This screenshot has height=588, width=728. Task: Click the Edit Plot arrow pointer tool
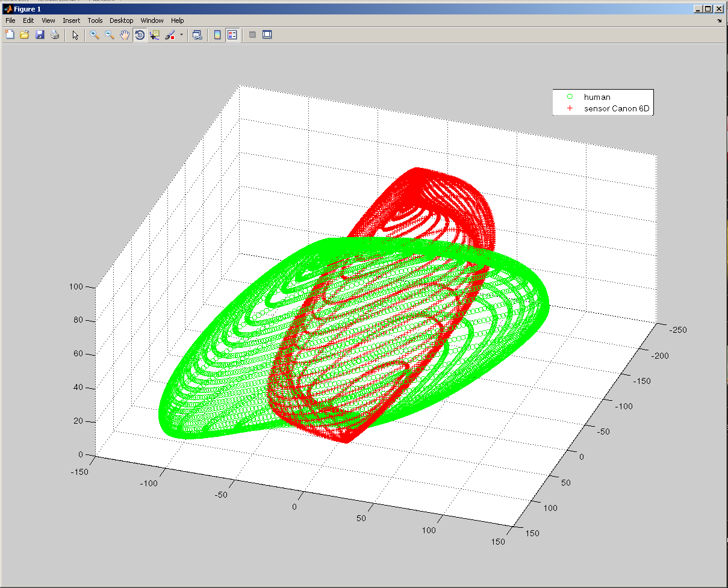[x=75, y=35]
